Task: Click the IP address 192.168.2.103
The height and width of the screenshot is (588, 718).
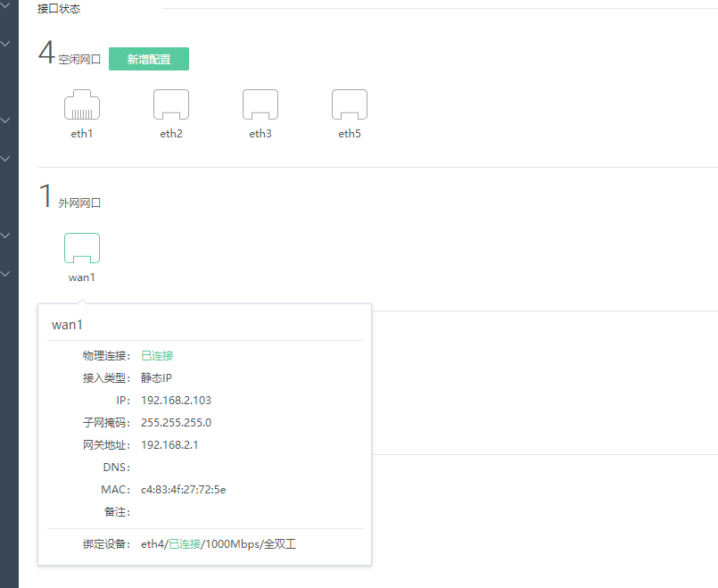Action: pos(176,401)
